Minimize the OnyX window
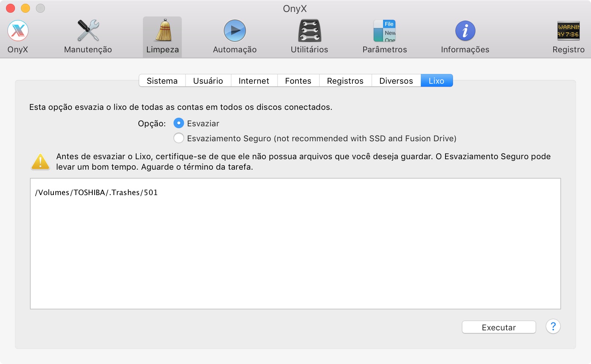Image resolution: width=591 pixels, height=364 pixels. click(x=25, y=8)
